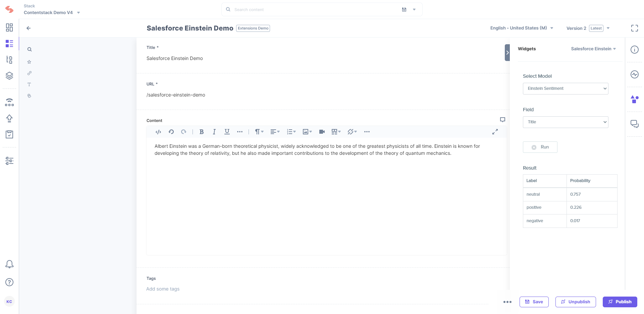Image resolution: width=644 pixels, height=314 pixels.
Task: Open the Field dropdown showing Title
Action: coord(566,122)
